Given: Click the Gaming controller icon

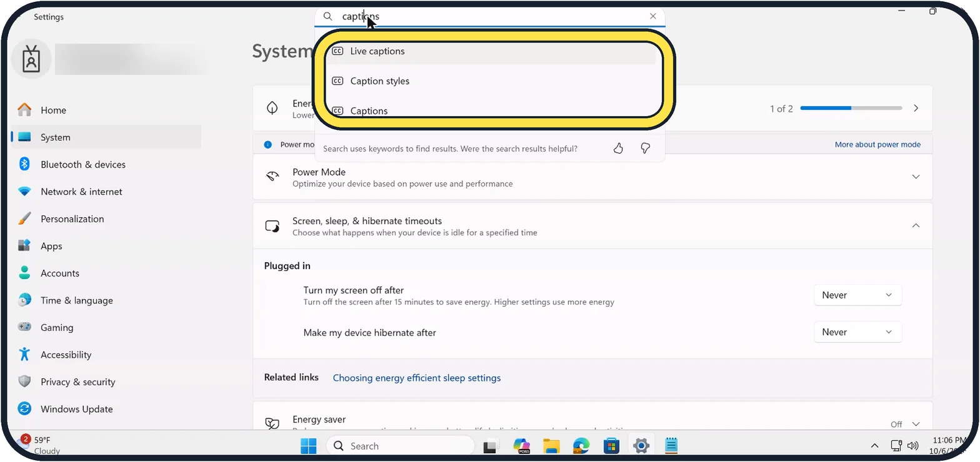Looking at the screenshot, I should click(x=24, y=327).
